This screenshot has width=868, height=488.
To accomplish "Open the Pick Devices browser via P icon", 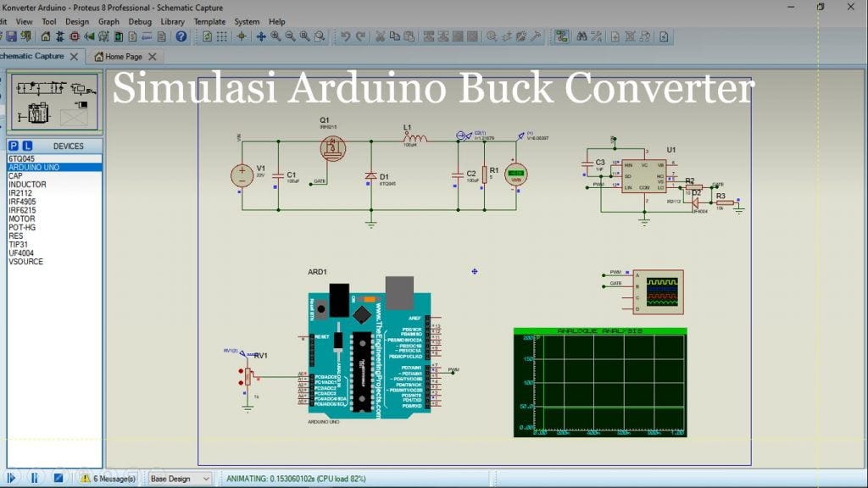I will pyautogui.click(x=12, y=146).
